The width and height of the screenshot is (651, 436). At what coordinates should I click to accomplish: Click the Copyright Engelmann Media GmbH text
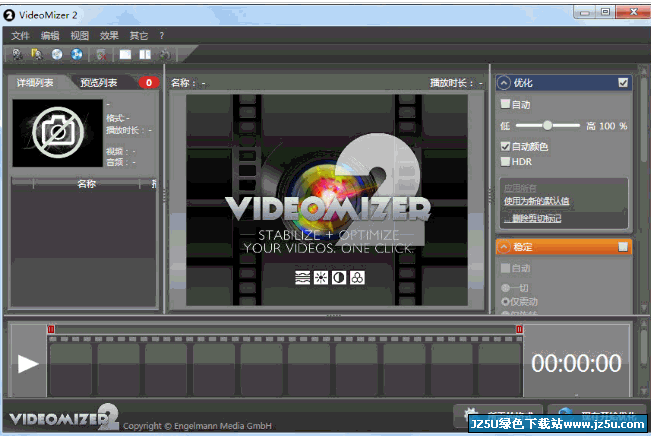[x=197, y=426]
